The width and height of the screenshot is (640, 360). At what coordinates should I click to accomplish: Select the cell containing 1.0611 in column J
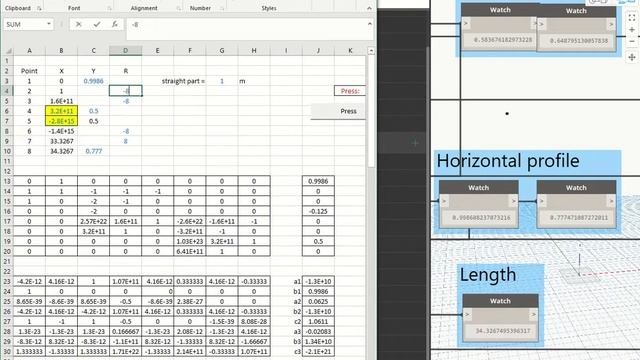(x=318, y=322)
